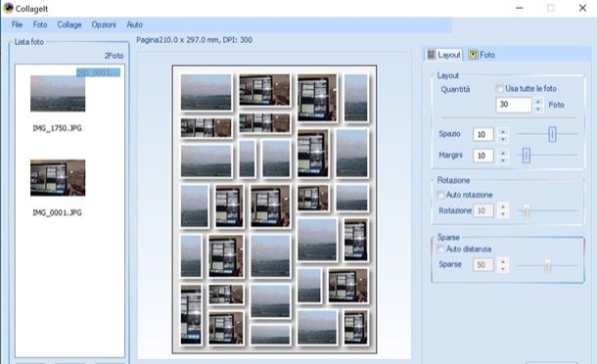This screenshot has width=597, height=364.
Task: Decrease photo quantity with down arrow
Action: click(x=538, y=109)
